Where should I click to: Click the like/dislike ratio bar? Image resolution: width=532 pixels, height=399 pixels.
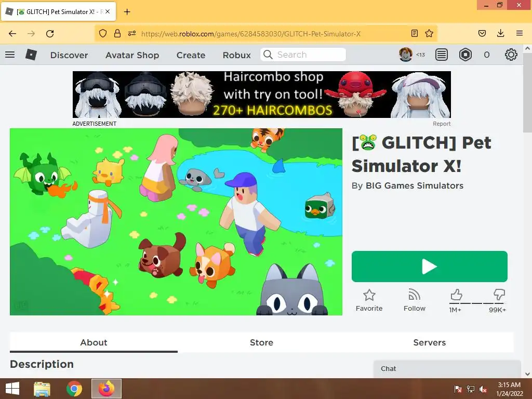[477, 303]
